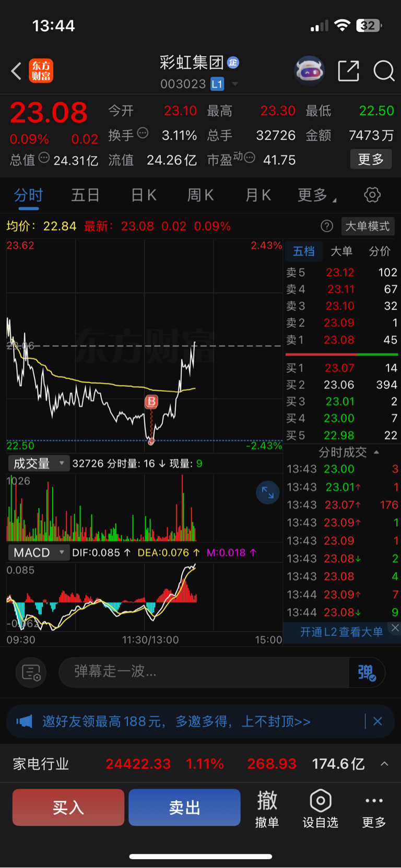401x868 pixels.
Task: Tap the red B buy marker on chart
Action: click(x=151, y=401)
